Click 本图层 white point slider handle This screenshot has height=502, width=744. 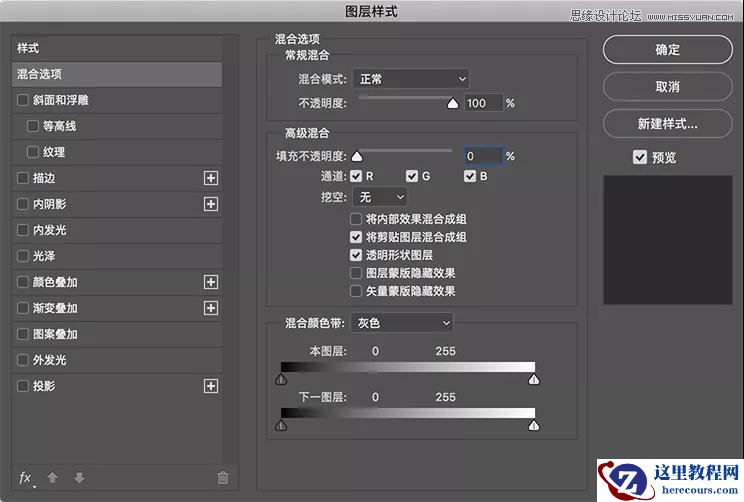[534, 379]
